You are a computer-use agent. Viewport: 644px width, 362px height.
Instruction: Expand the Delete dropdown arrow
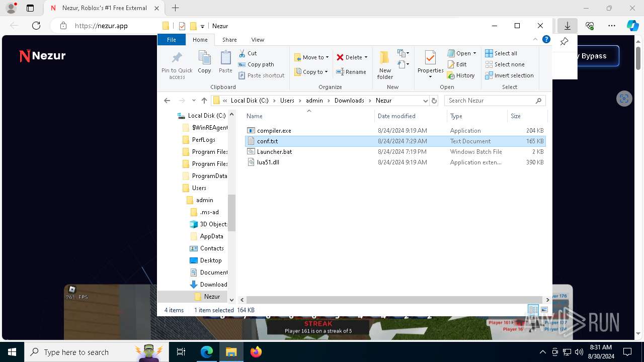click(x=366, y=57)
